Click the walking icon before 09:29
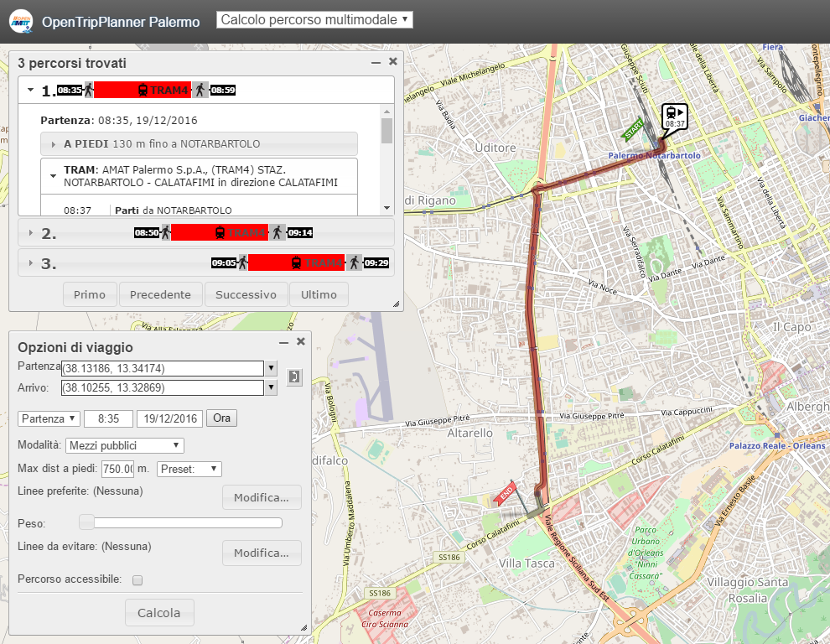Viewport: 830px width, 644px height. pos(355,262)
